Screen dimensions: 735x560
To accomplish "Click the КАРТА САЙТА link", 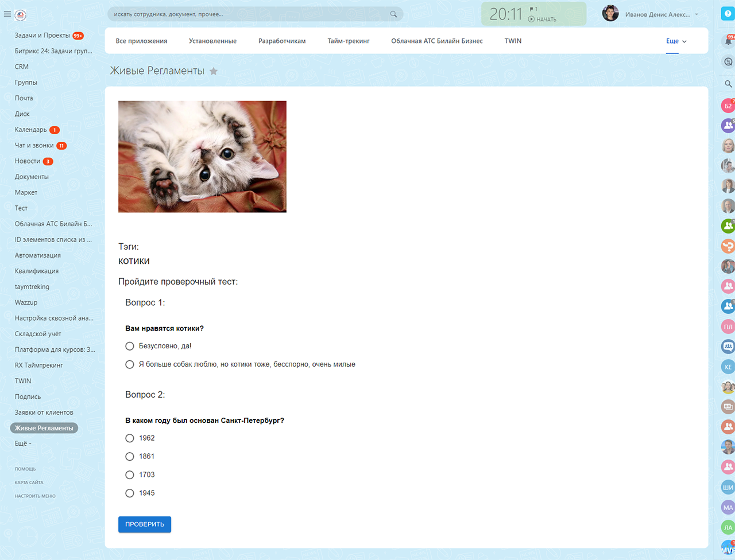I will (29, 483).
